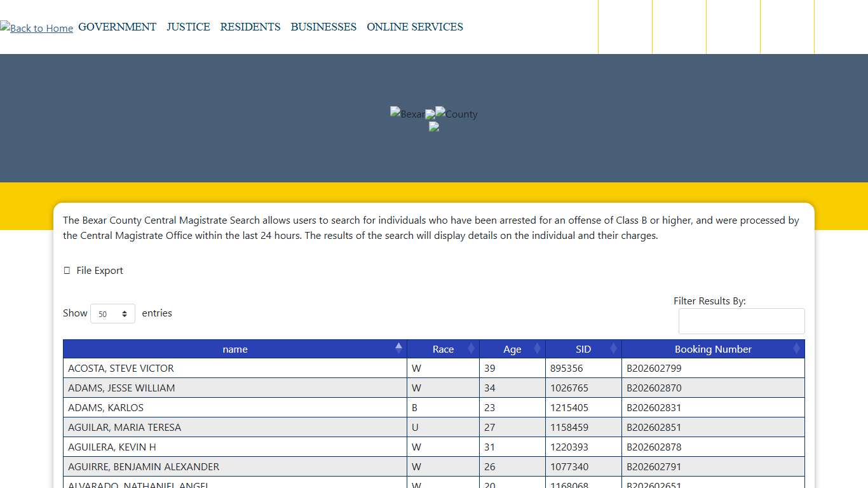Click the Back to Home link

tap(36, 28)
